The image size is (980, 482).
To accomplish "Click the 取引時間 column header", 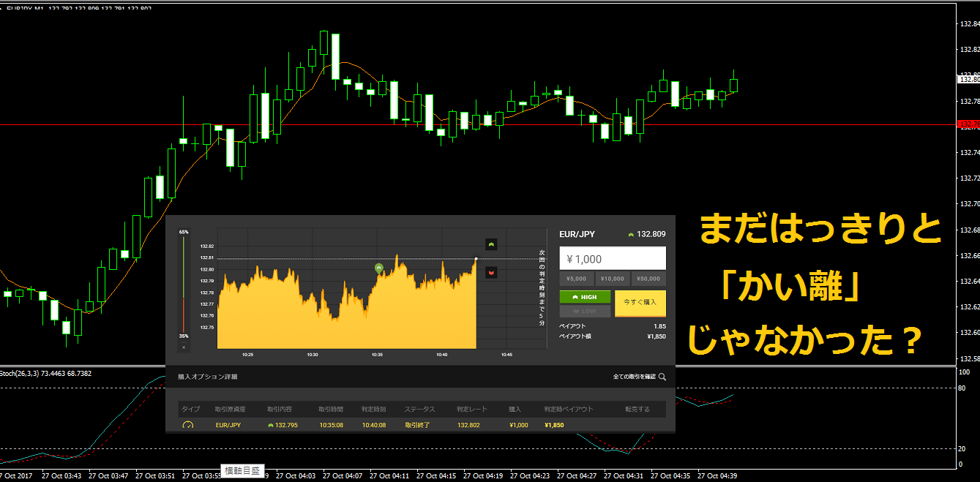I will pos(332,410).
